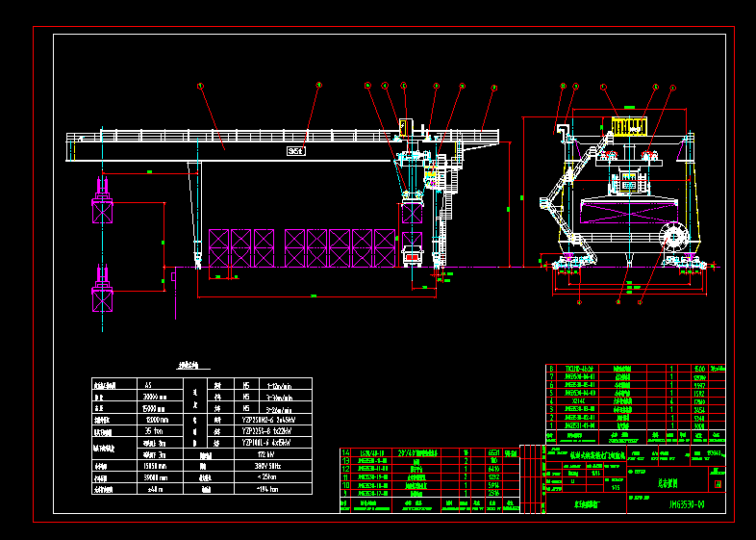
Task: Click the cable reel wheel in end view
Action: click(x=673, y=238)
